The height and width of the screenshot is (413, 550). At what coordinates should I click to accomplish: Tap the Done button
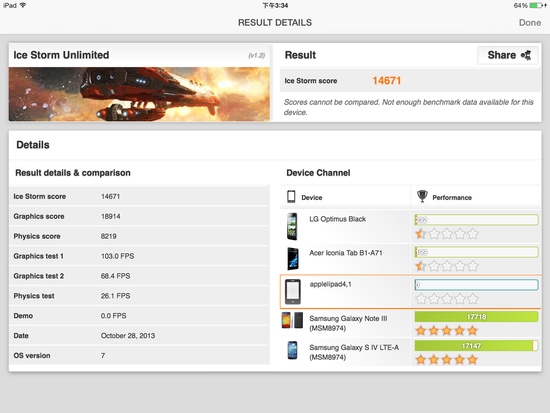[530, 23]
